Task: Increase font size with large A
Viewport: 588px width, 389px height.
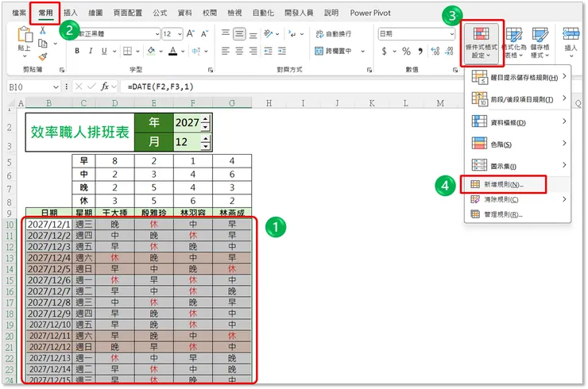Action: click(191, 33)
